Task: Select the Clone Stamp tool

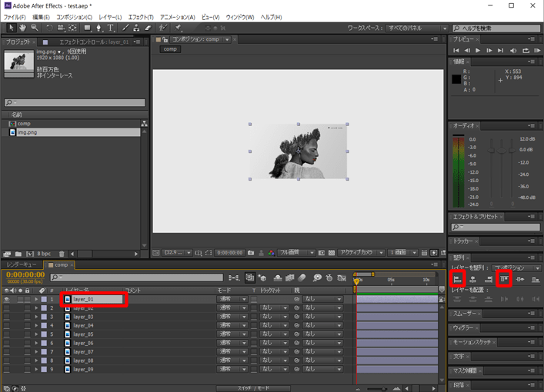Action: 136,28
